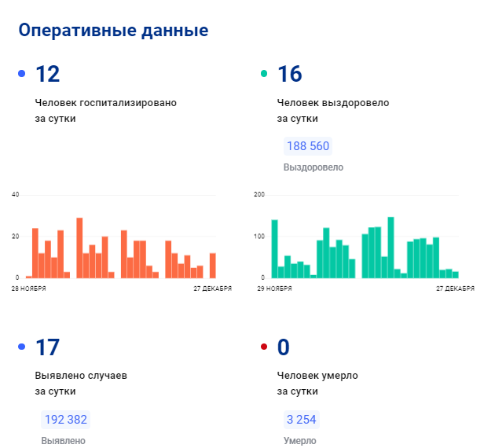This screenshot has width=495, height=448.
Task: Select the 192 382 total detected badge
Action: (x=66, y=419)
